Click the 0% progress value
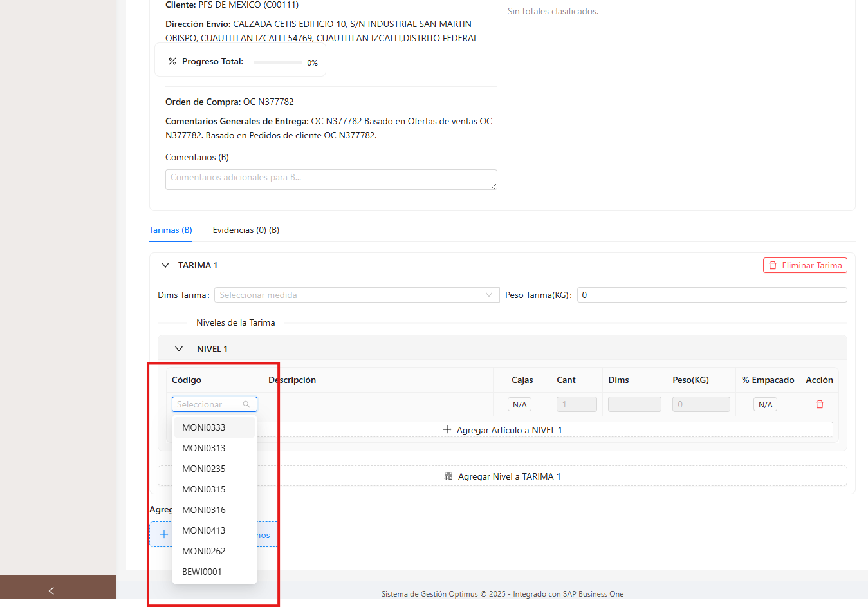 tap(313, 62)
